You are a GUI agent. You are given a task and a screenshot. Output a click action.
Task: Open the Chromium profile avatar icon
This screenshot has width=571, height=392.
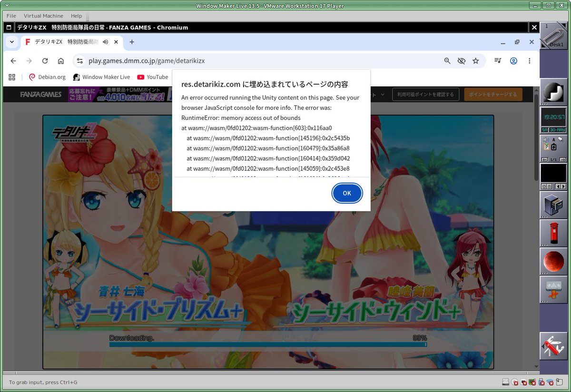coord(513,61)
